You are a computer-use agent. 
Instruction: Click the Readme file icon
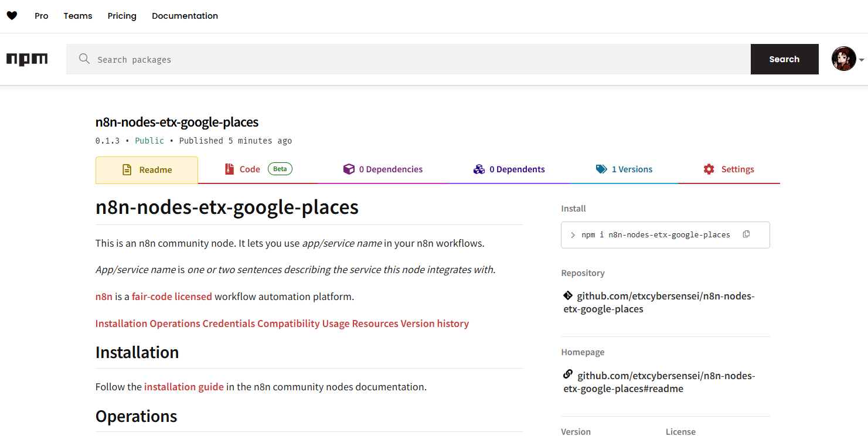[127, 170]
